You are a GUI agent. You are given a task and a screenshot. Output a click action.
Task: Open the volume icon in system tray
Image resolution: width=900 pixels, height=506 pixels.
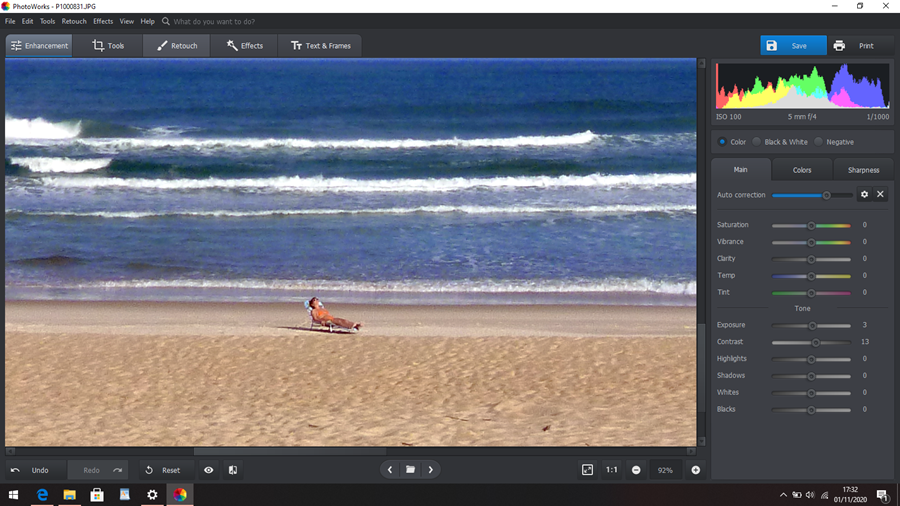(810, 495)
